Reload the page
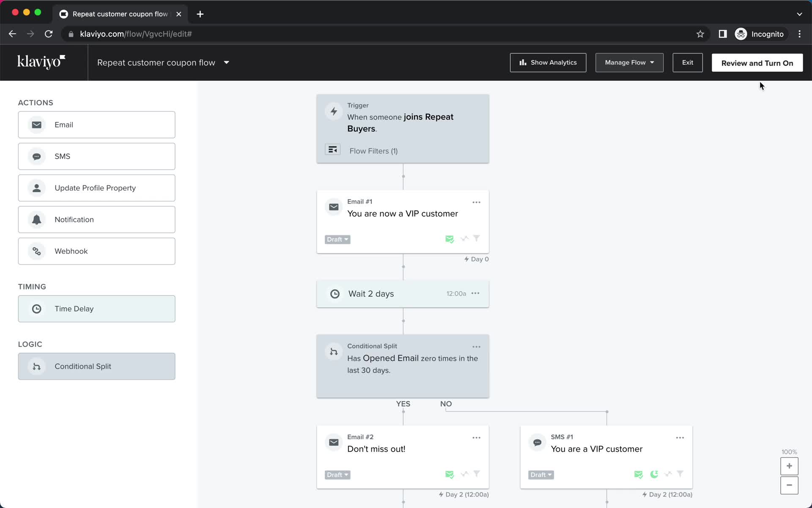This screenshot has width=812, height=508. (49, 34)
